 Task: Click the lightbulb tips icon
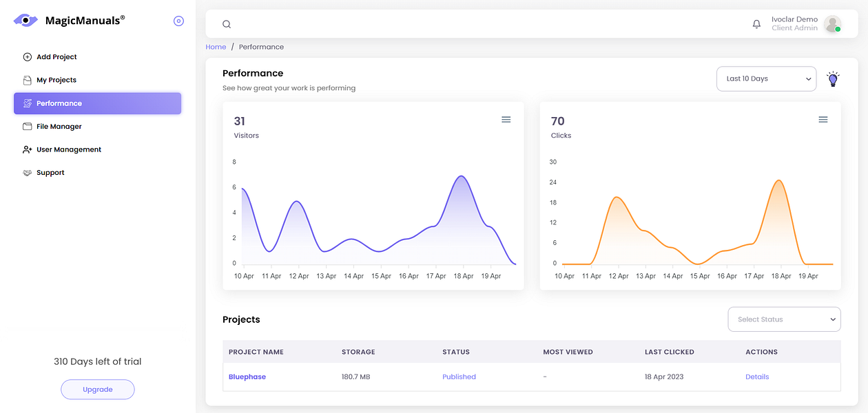[834, 79]
